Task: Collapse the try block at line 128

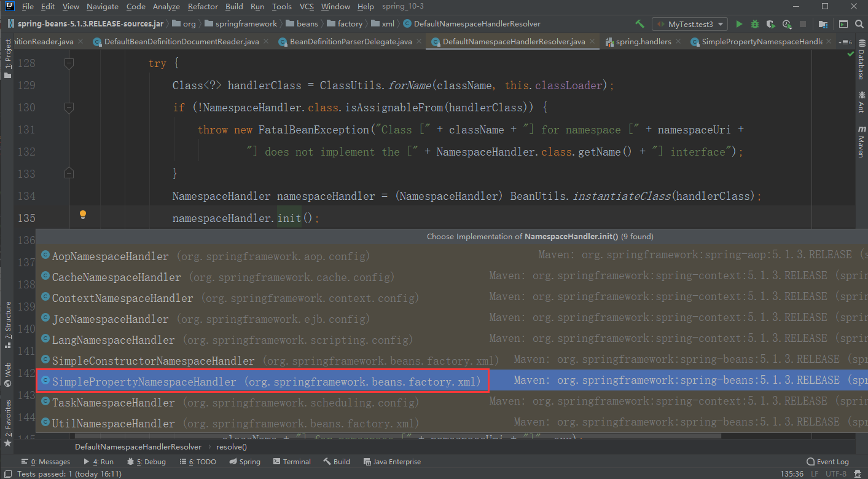Action: coord(69,63)
